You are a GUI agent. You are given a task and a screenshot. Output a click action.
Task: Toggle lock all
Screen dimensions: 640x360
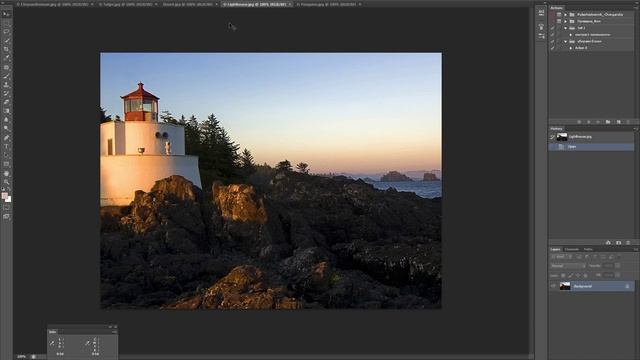pyautogui.click(x=585, y=276)
